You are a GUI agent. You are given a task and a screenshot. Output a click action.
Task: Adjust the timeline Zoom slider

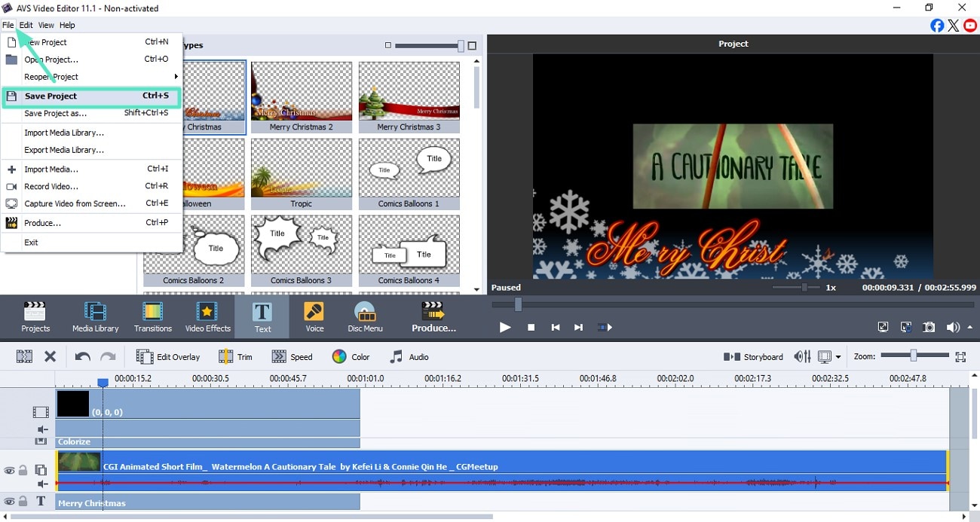[914, 356]
